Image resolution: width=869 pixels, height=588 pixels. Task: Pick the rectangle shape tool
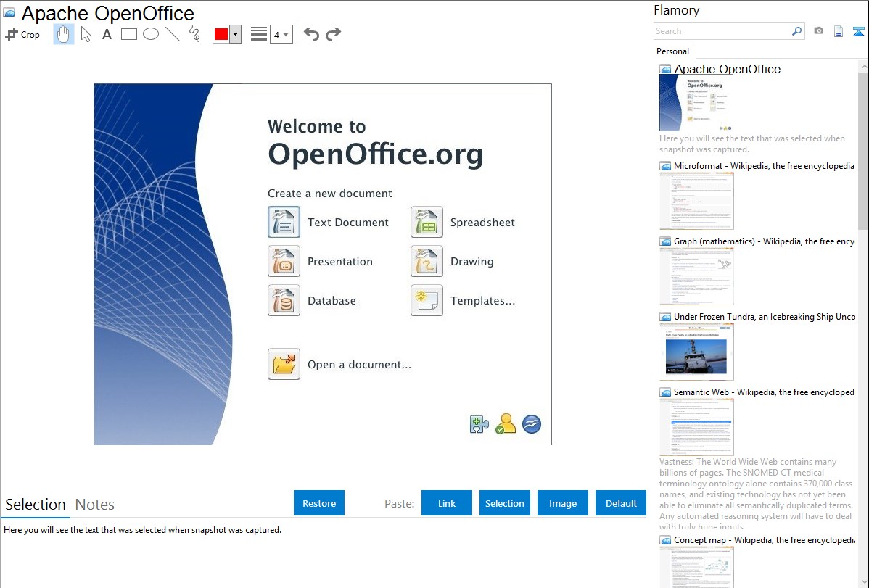tap(128, 34)
